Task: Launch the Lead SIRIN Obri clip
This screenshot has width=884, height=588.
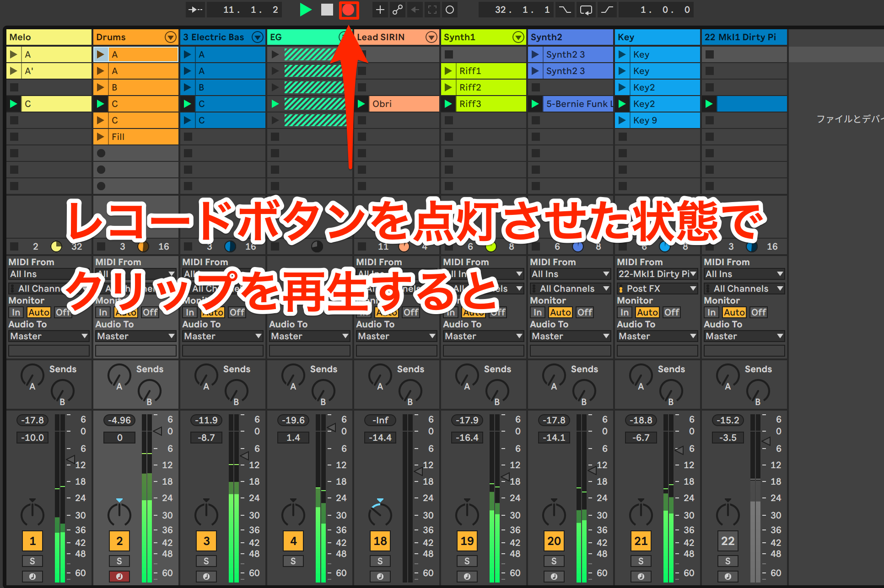Action: (361, 104)
